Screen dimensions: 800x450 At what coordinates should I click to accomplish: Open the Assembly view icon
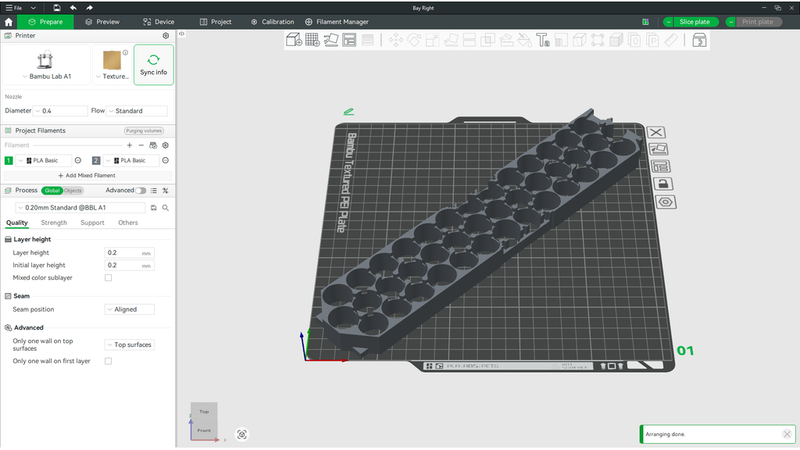pos(699,40)
